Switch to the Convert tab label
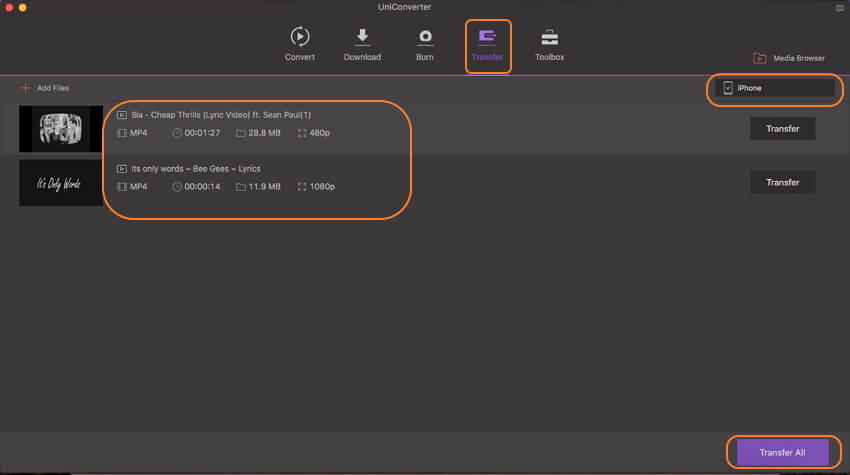This screenshot has height=475, width=850. pyautogui.click(x=300, y=57)
